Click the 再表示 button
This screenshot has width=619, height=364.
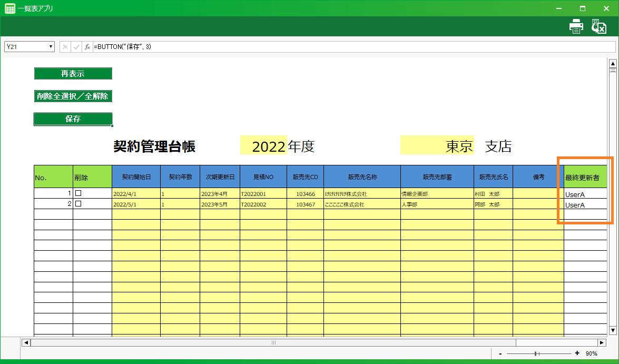tap(73, 74)
